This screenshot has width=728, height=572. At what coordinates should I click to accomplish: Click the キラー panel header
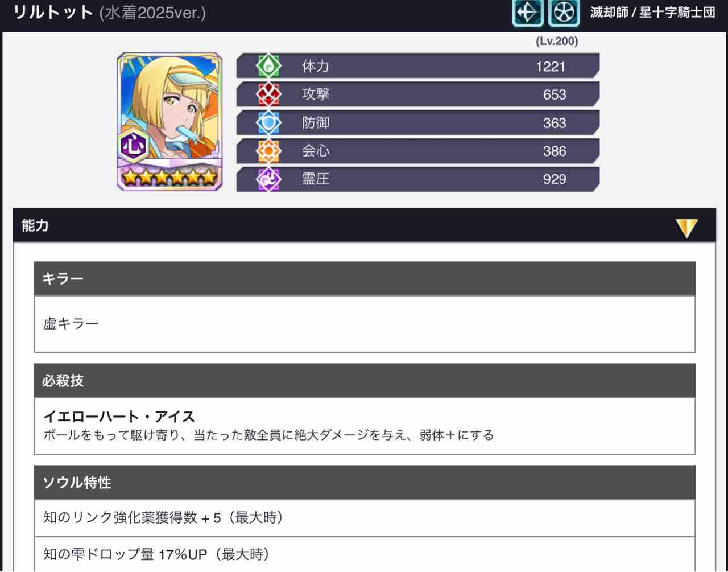(x=365, y=278)
